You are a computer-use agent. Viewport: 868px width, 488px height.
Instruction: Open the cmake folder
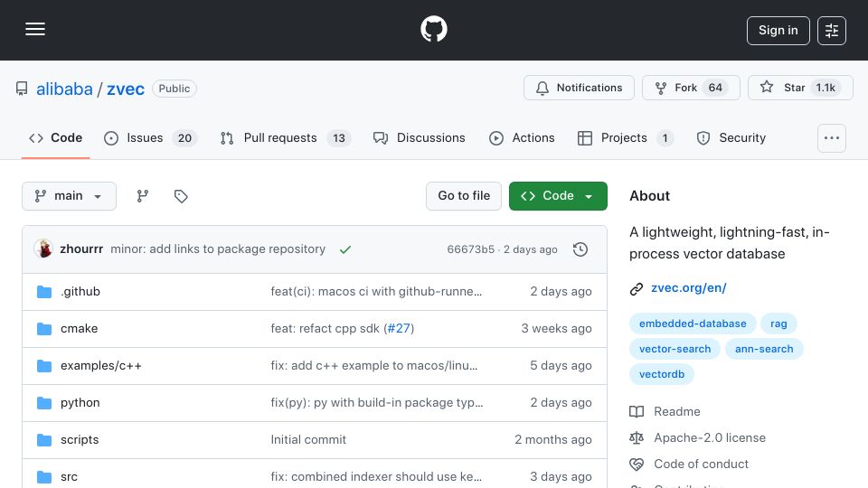point(80,329)
